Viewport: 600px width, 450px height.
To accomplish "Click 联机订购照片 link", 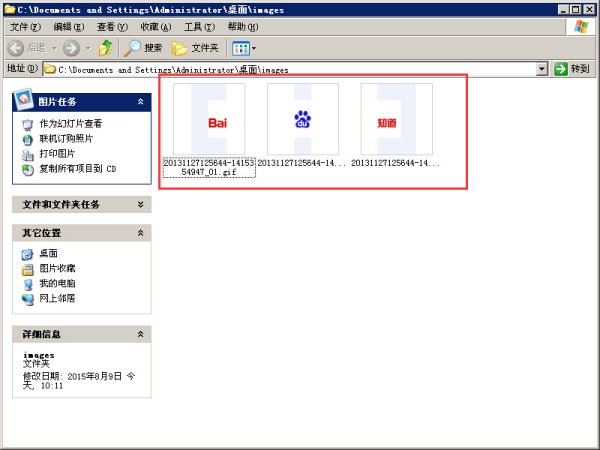I will tap(66, 139).
